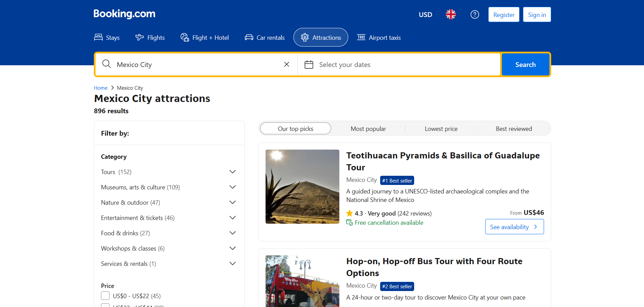Open the Teotihuacan pyramid photo thumbnail
The height and width of the screenshot is (307, 644).
click(302, 187)
